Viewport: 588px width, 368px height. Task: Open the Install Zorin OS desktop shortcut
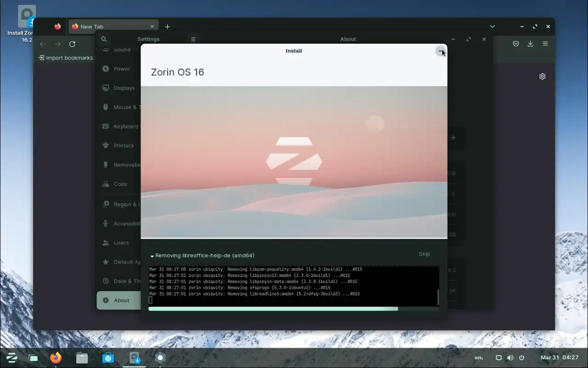[27, 24]
